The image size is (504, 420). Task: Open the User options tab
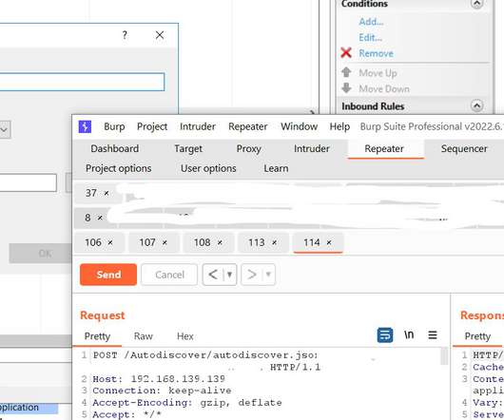pyautogui.click(x=208, y=168)
